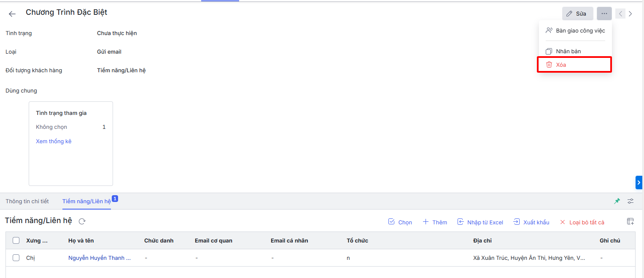Open the tab settings sliders icon
Screen dimensions: 644x278
pos(631,201)
